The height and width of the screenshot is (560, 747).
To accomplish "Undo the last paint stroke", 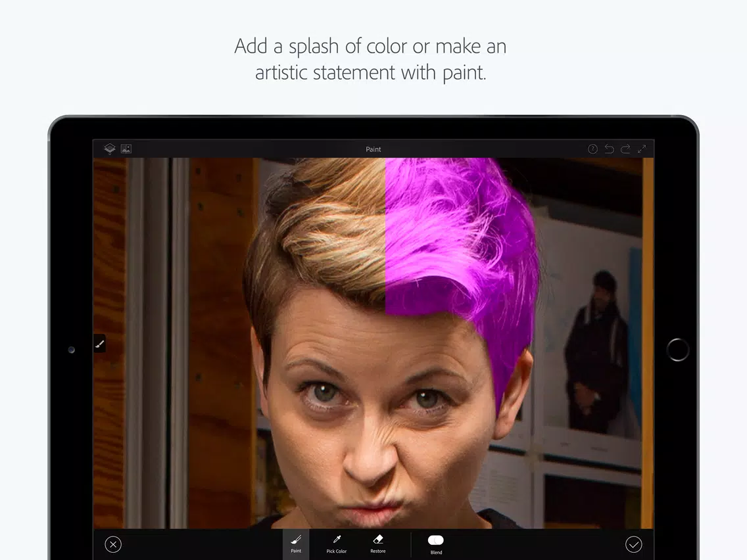I will click(x=609, y=149).
